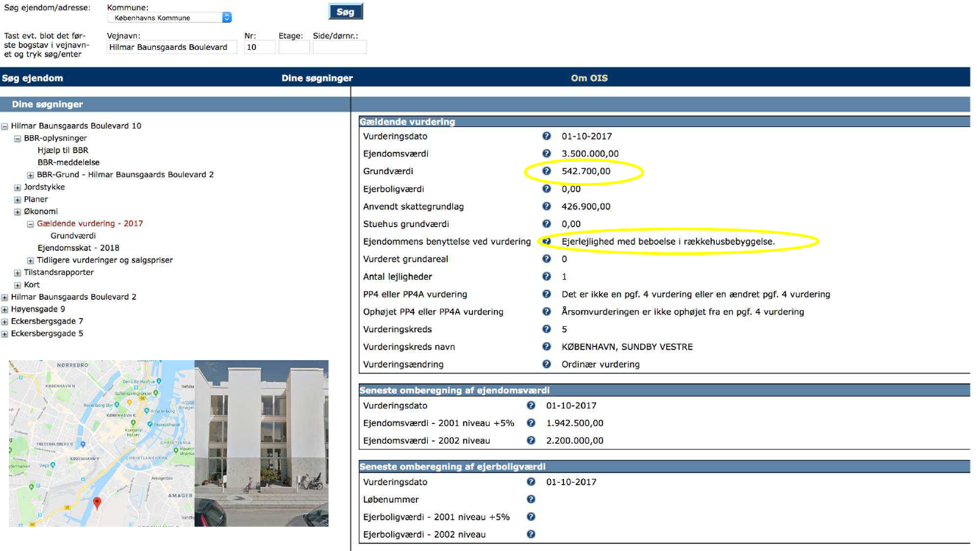Select Ejendomsværdi value 3.500.000,00
Image resolution: width=980 pixels, height=551 pixels.
(590, 154)
